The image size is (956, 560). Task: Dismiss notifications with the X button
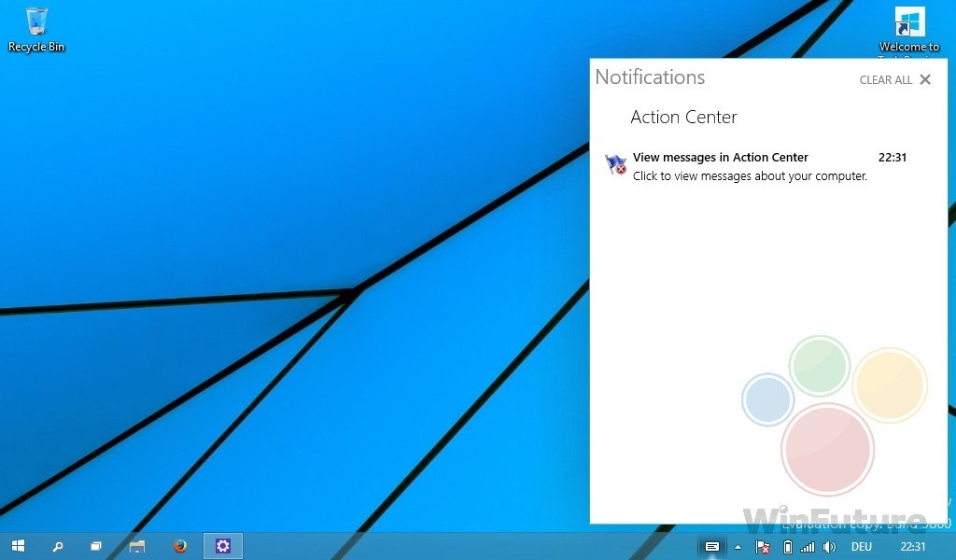coord(925,79)
